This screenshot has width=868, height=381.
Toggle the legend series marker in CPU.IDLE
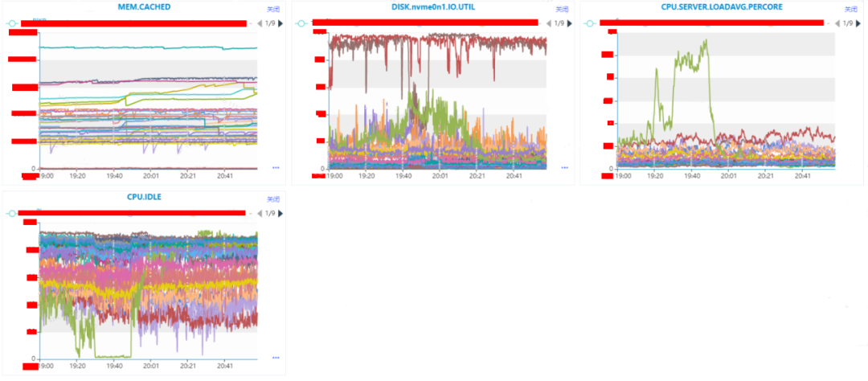12,213
